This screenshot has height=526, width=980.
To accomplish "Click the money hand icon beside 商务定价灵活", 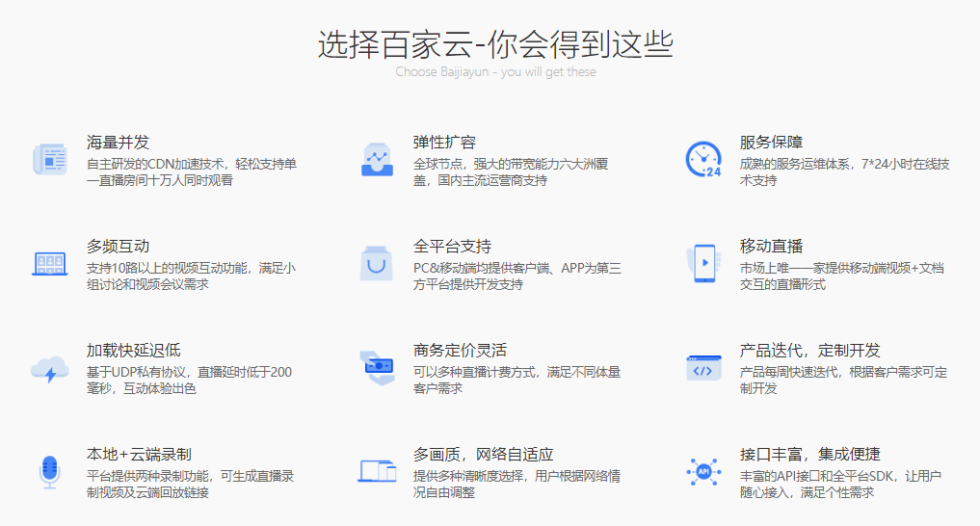I will (377, 367).
